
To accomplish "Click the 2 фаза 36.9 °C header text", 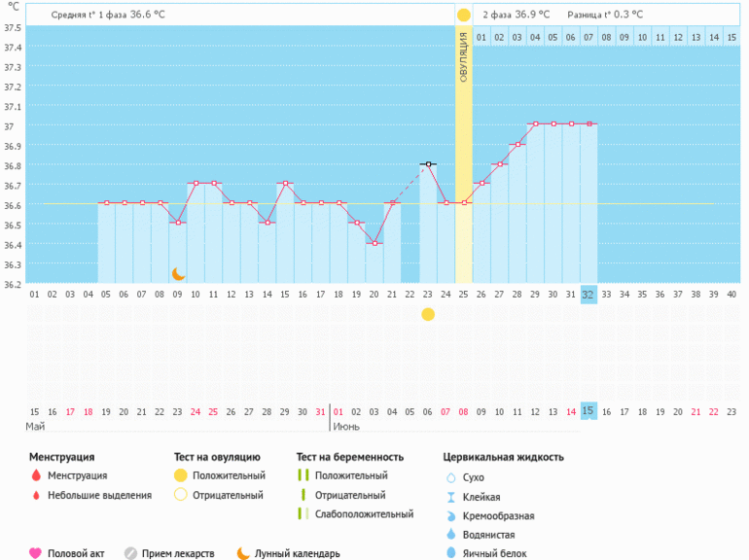I will click(x=516, y=15).
